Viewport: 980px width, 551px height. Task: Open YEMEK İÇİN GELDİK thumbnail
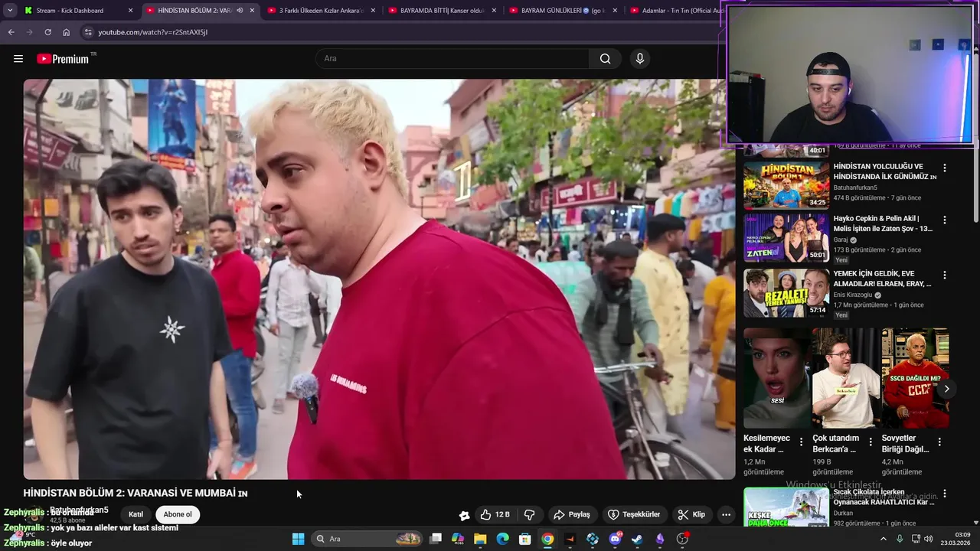click(x=786, y=292)
